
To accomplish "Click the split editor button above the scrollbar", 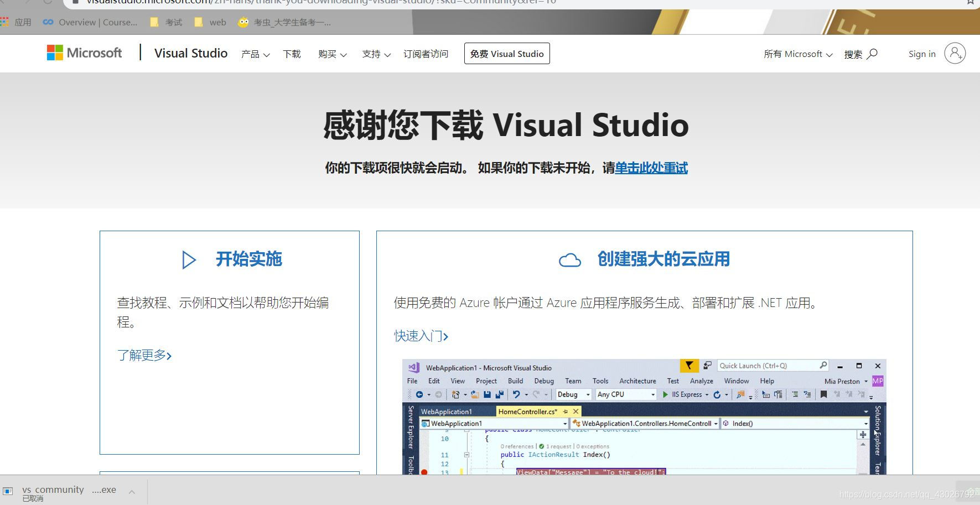I will tap(863, 435).
